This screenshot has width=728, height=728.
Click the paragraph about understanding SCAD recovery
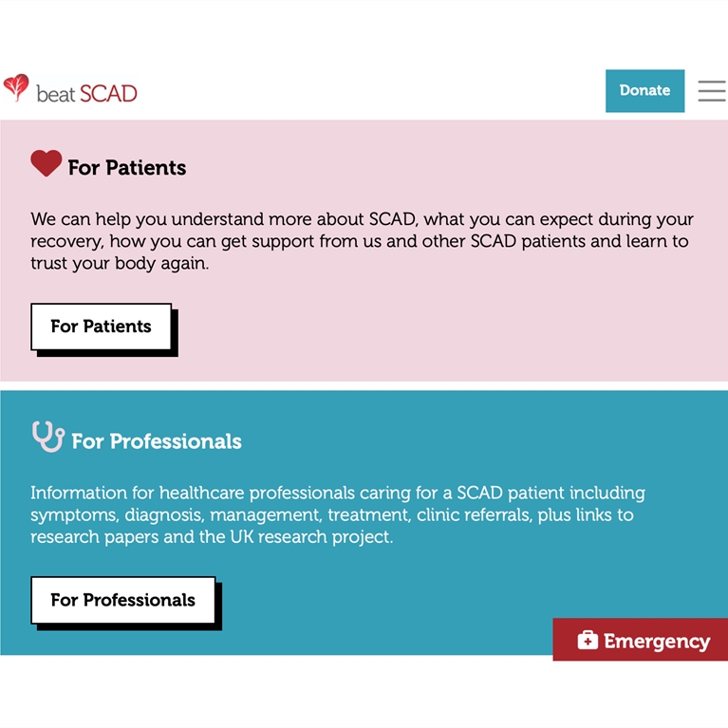pyautogui.click(x=362, y=241)
